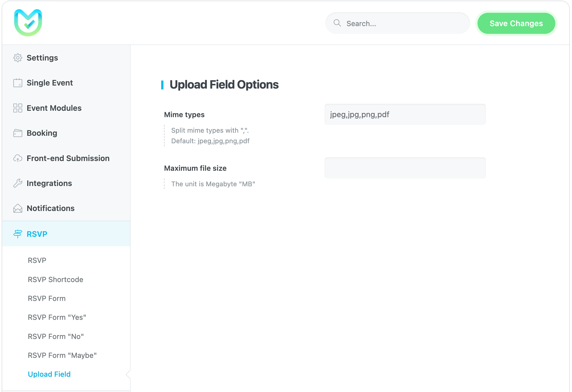Click the Single Event calendar icon
This screenshot has height=392, width=572.
(18, 83)
